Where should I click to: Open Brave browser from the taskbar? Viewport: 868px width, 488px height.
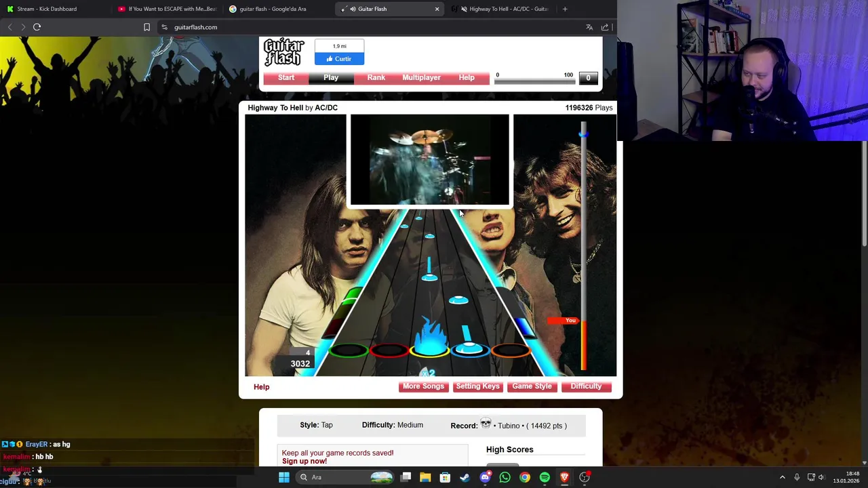coord(564,477)
